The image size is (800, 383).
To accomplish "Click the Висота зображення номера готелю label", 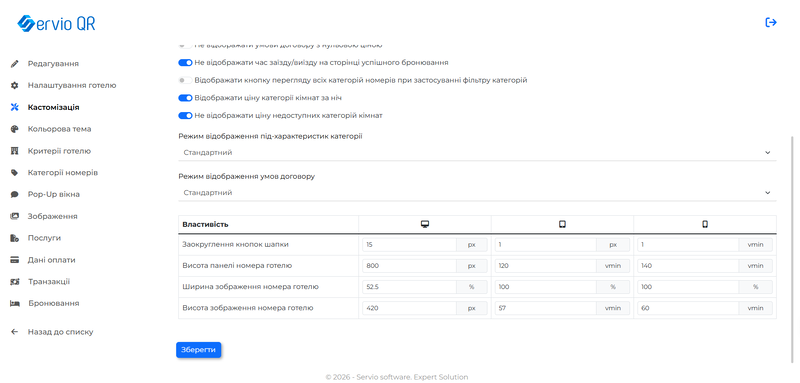I will coord(247,308).
